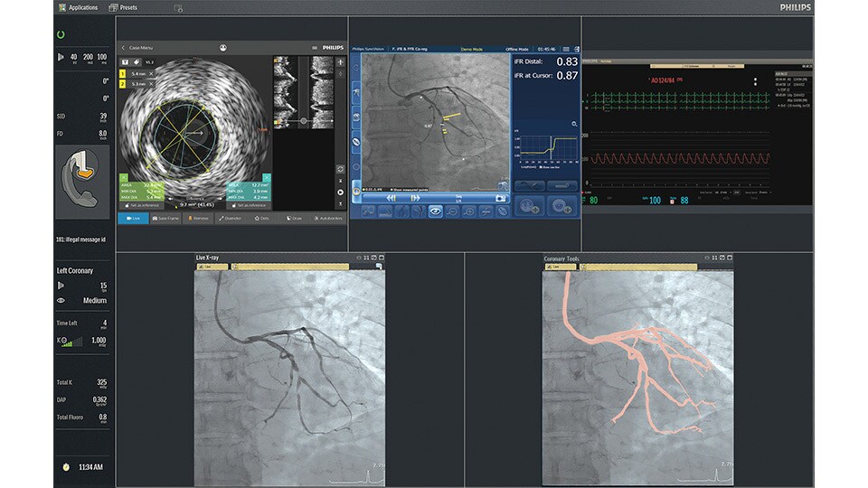Screen dimensions: 868x488
Task: Click the Live button in IVUS panel
Action: pyautogui.click(x=132, y=218)
